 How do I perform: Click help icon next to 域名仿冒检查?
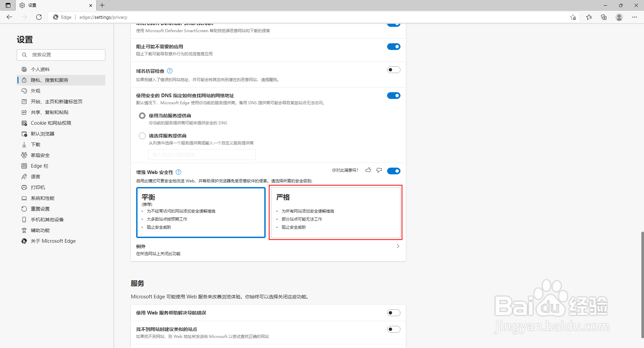[170, 71]
